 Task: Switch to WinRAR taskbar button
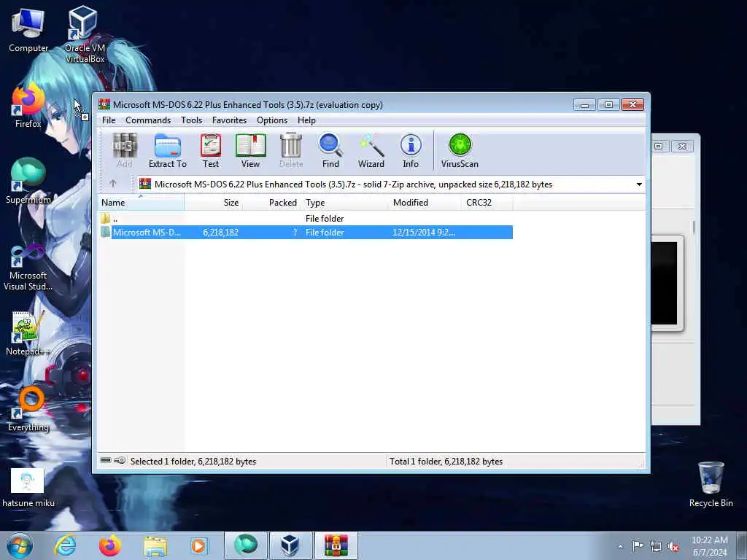(336, 545)
